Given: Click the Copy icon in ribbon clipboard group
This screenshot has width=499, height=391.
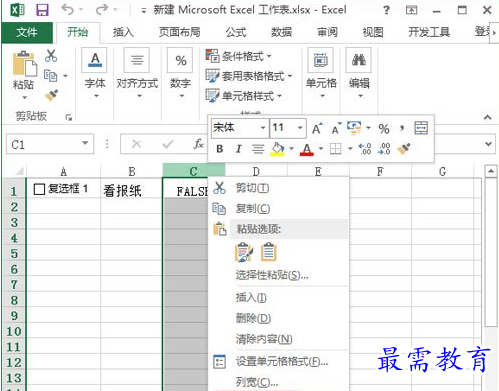Looking at the screenshot, I should [x=51, y=76].
